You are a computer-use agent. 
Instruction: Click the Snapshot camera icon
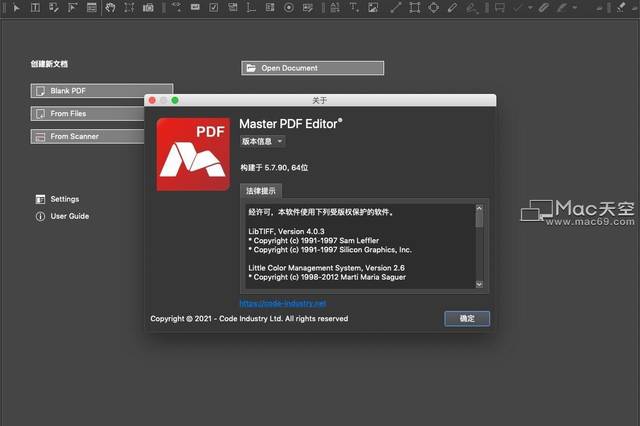(148, 7)
